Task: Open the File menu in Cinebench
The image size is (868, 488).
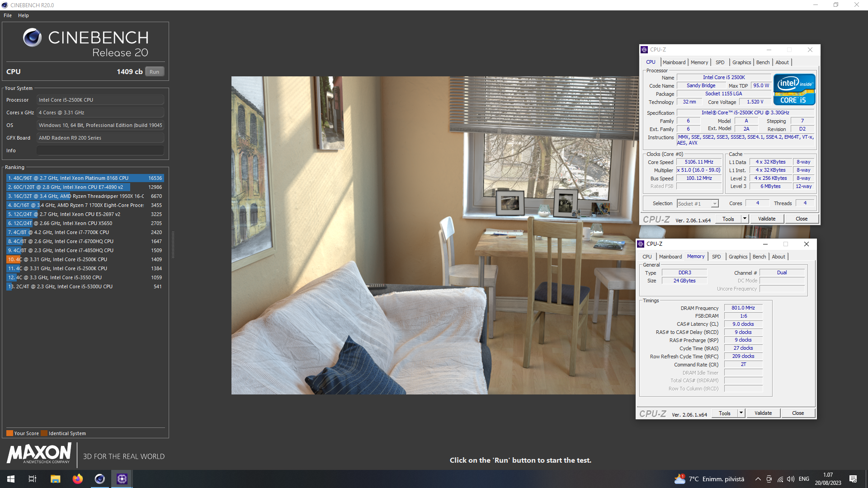Action: click(x=8, y=15)
